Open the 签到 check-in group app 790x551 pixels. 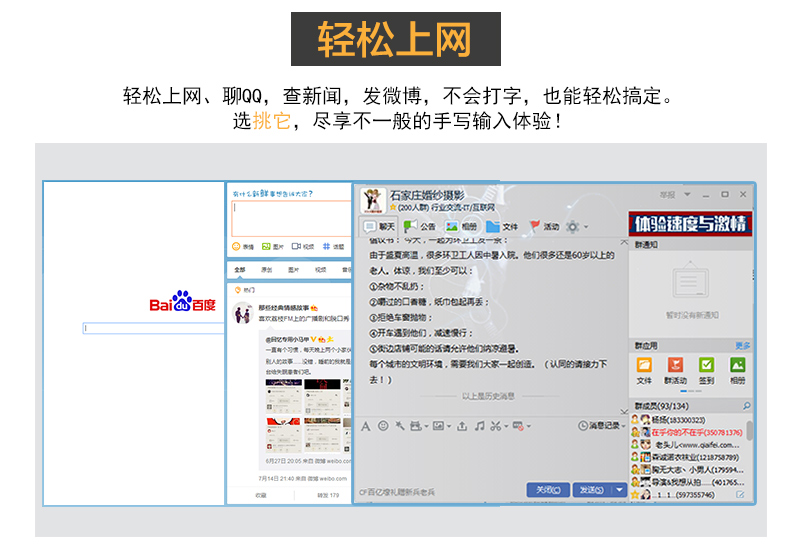706,366
